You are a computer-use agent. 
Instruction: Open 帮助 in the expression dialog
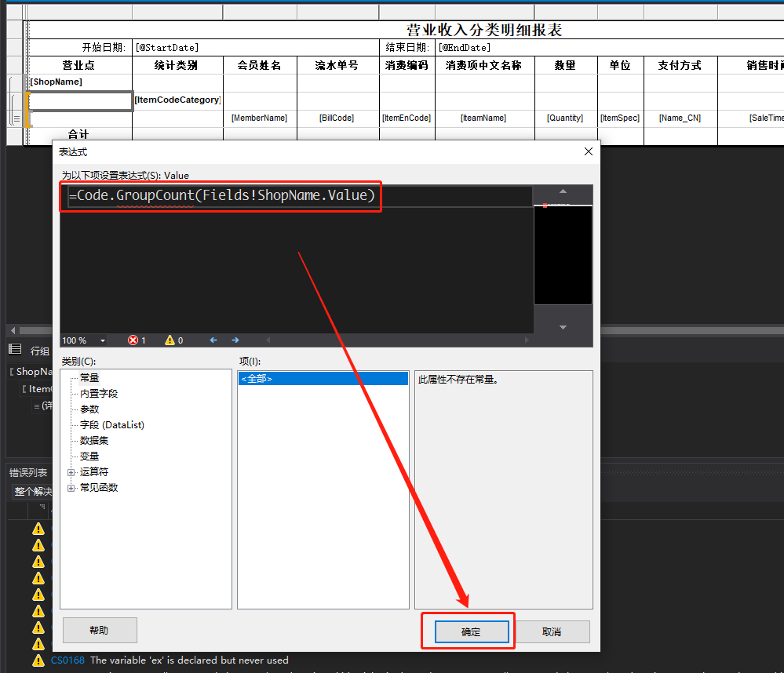(x=100, y=630)
